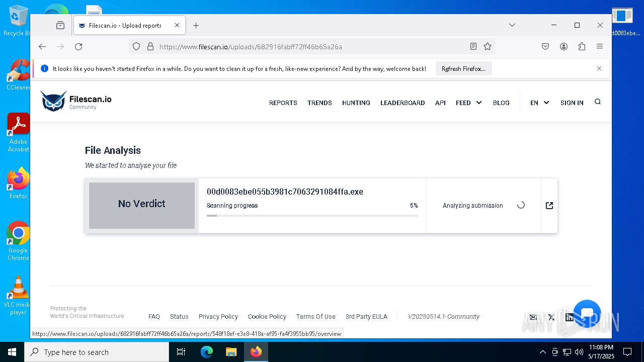The width and height of the screenshot is (644, 362).
Task: Click the V20250514.1-Community version text
Action: (444, 317)
